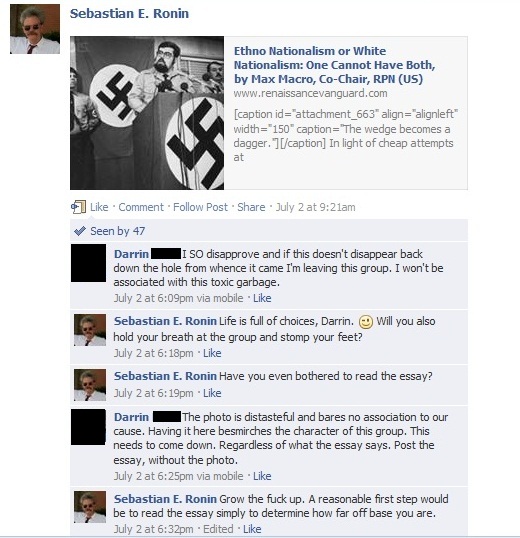This screenshot has width=520, height=538.
Task: Click Share under the main post
Action: (x=251, y=207)
